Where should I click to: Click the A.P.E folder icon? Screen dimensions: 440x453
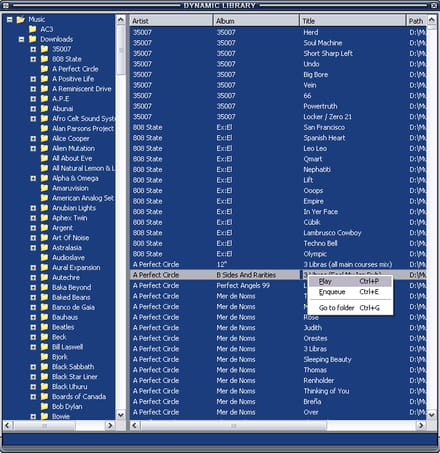coord(44,99)
